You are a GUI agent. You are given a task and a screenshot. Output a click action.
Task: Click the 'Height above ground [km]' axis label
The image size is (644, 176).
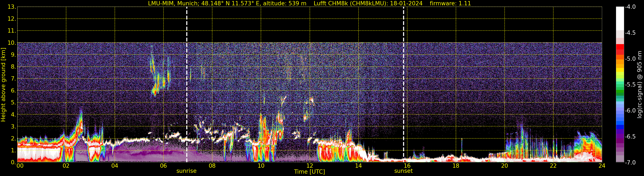click(x=3, y=85)
